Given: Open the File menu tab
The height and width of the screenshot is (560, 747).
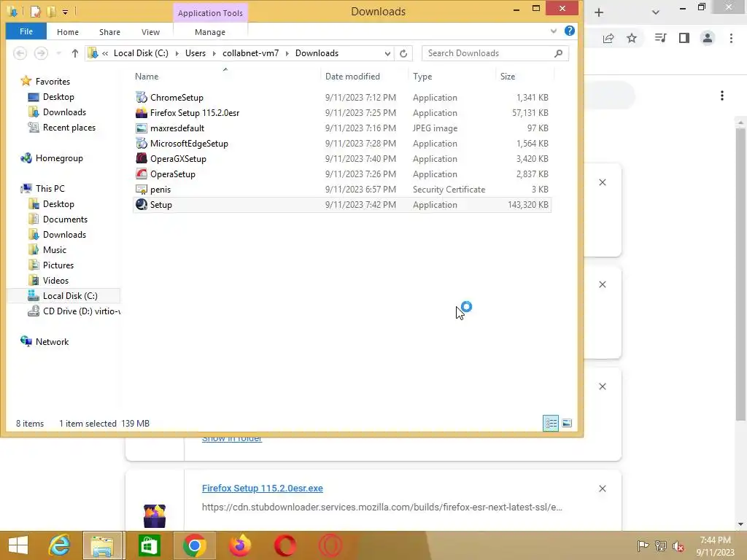Looking at the screenshot, I should coord(26,31).
